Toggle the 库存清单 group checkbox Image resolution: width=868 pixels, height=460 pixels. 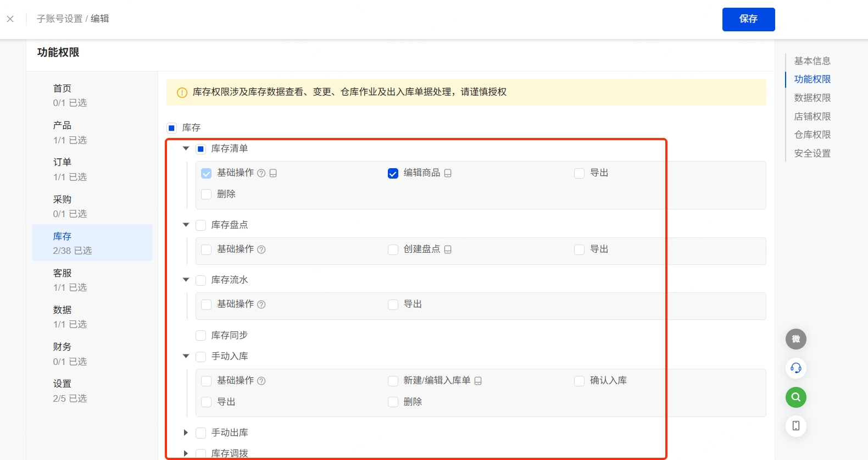click(x=201, y=149)
